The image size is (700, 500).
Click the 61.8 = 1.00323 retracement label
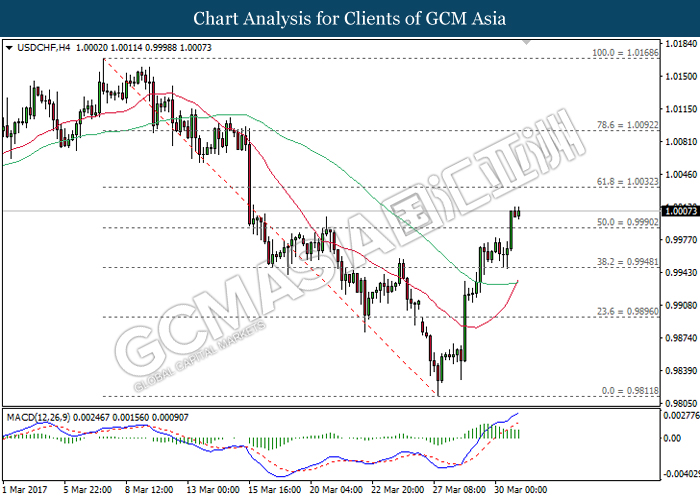(627, 182)
